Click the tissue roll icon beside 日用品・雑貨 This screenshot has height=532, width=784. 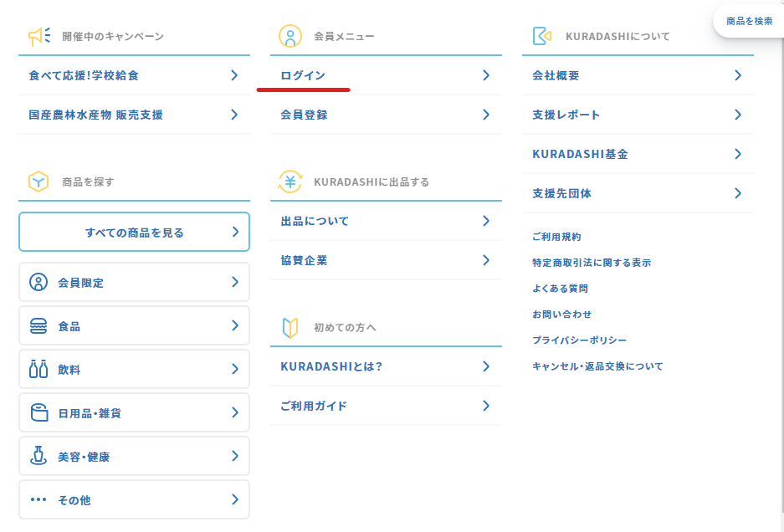[39, 412]
